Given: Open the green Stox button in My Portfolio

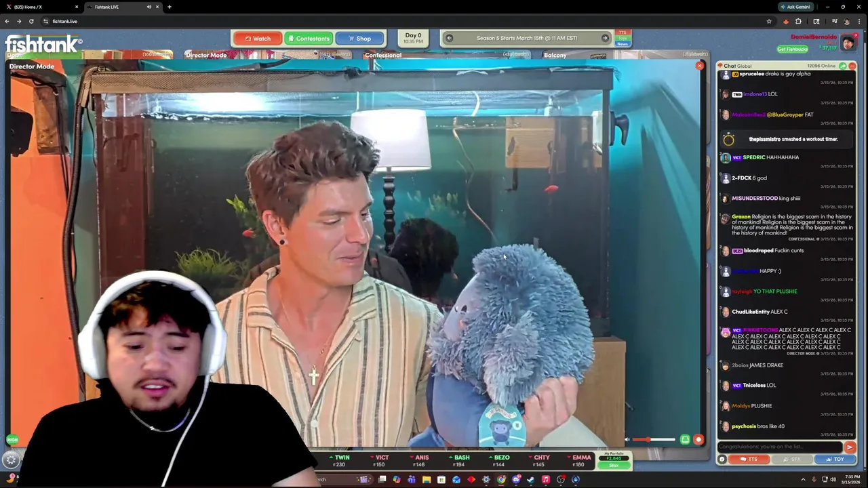Looking at the screenshot, I should pos(614,466).
